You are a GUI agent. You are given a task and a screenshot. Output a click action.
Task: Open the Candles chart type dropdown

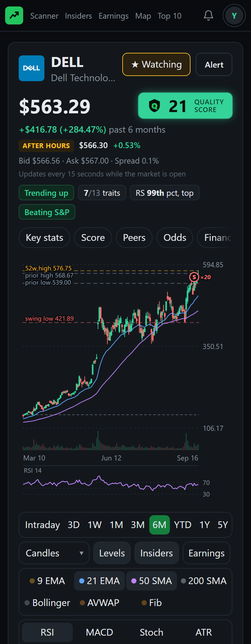click(x=54, y=553)
